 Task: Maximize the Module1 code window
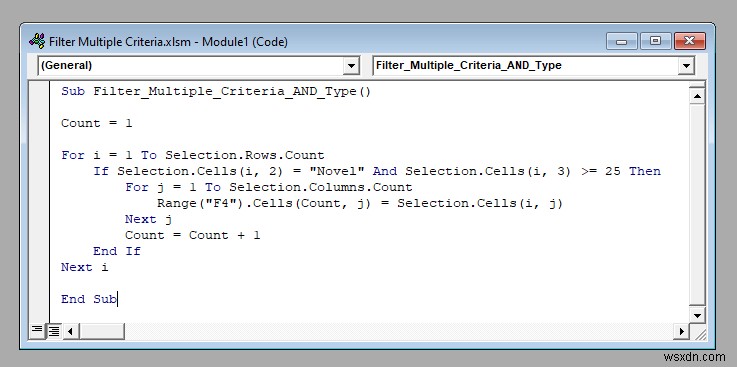pos(655,41)
